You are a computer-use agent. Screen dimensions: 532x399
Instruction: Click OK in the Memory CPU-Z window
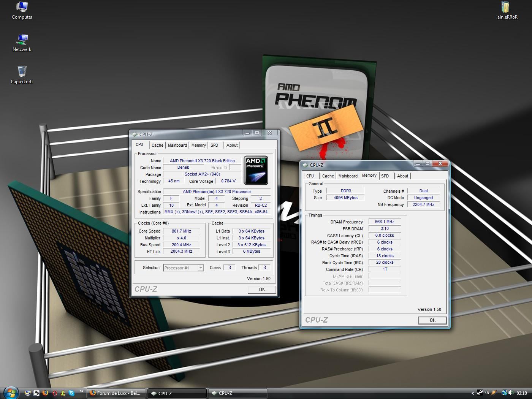432,320
